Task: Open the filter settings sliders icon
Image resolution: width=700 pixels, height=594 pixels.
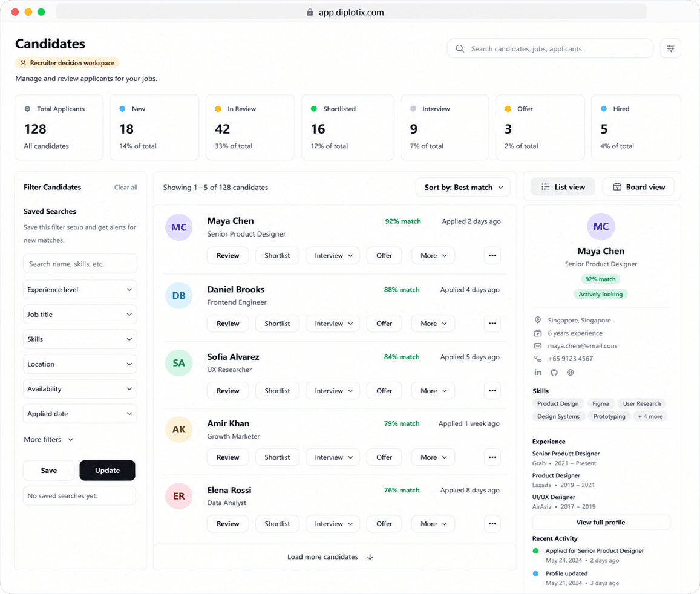Action: coord(670,48)
